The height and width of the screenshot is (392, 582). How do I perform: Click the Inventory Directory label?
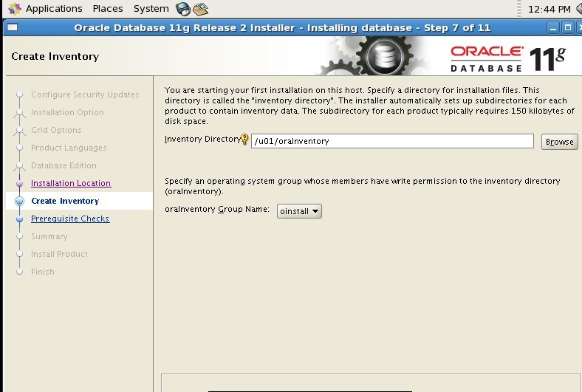pyautogui.click(x=202, y=139)
